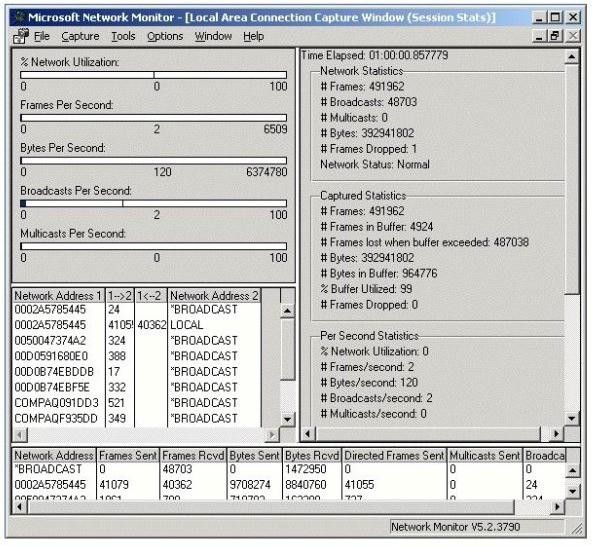This screenshot has height=546, width=592.
Task: Click the Network Address 2 column header
Action: [214, 296]
